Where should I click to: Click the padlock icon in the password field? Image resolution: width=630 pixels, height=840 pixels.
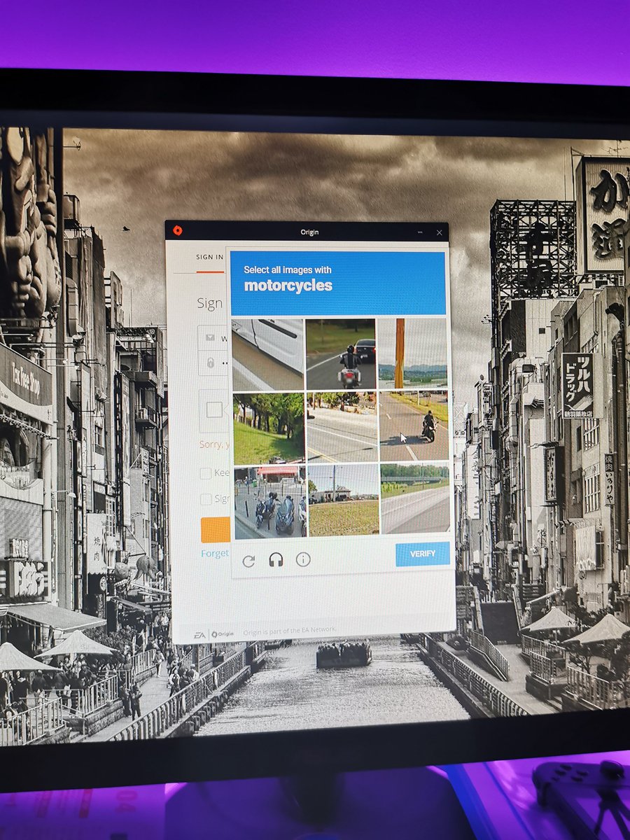[210, 363]
